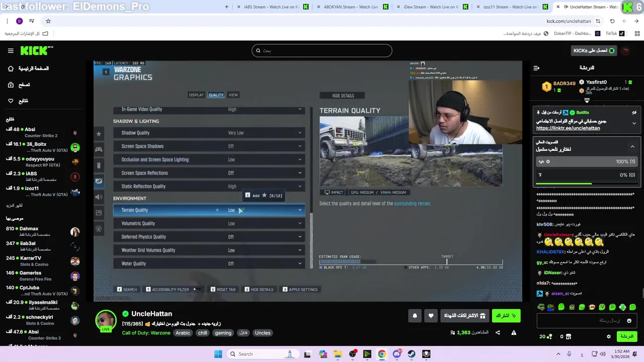The height and width of the screenshot is (362, 644).
Task: Open the Browse sidebar icon
Action: coord(11,84)
